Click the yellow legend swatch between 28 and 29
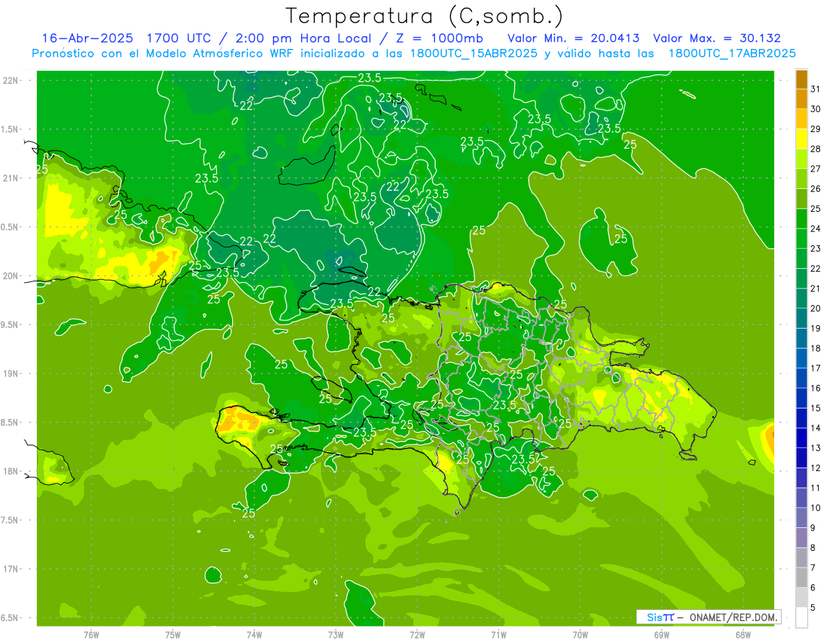 click(801, 139)
